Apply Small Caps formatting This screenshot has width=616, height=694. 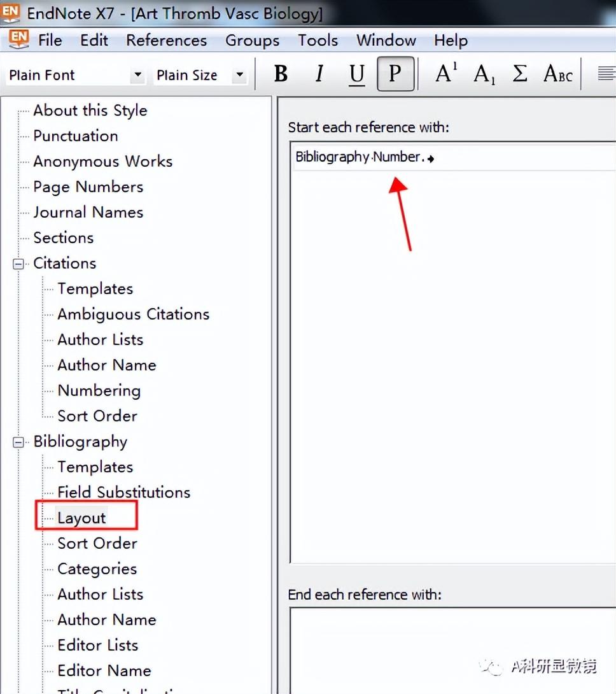(558, 73)
